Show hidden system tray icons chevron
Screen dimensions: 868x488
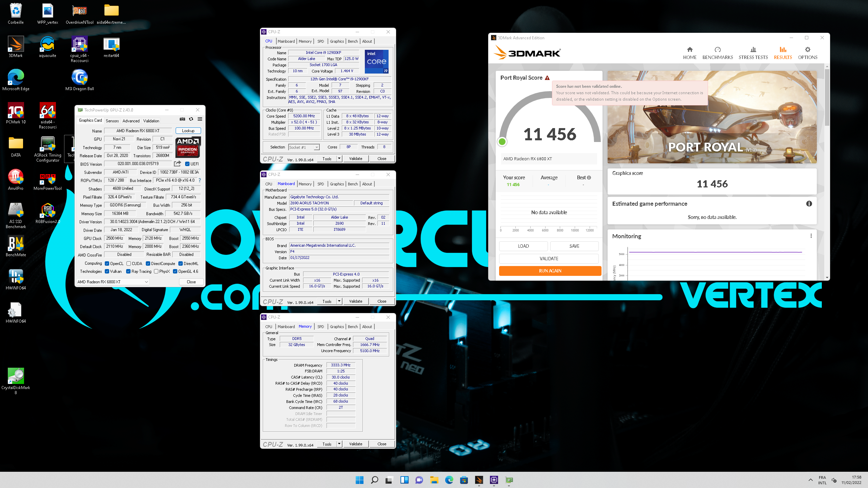[811, 480]
